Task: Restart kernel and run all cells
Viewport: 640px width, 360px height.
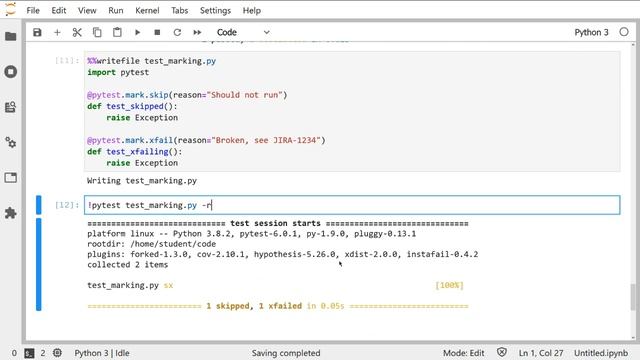Action: [197, 32]
